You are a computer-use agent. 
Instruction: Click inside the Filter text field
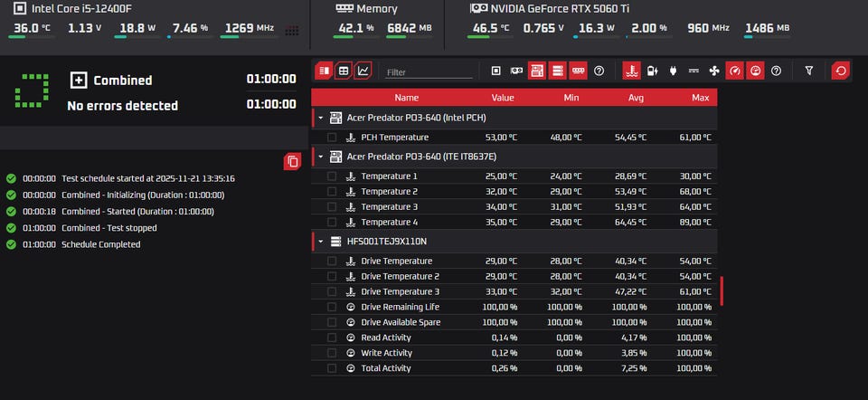click(429, 72)
